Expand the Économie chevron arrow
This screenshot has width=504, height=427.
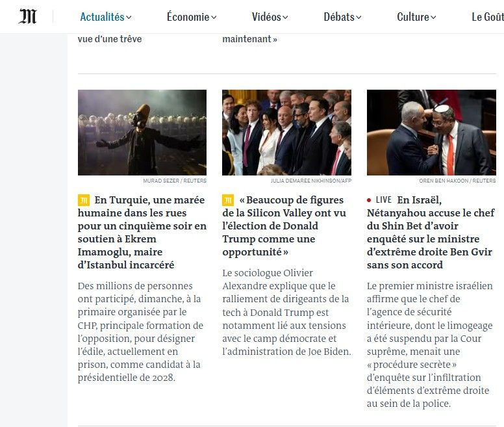pos(214,18)
